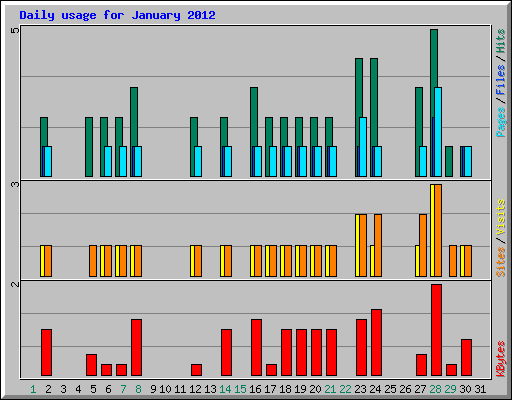Click the lone green Hits bar for day 5

pos(89,147)
